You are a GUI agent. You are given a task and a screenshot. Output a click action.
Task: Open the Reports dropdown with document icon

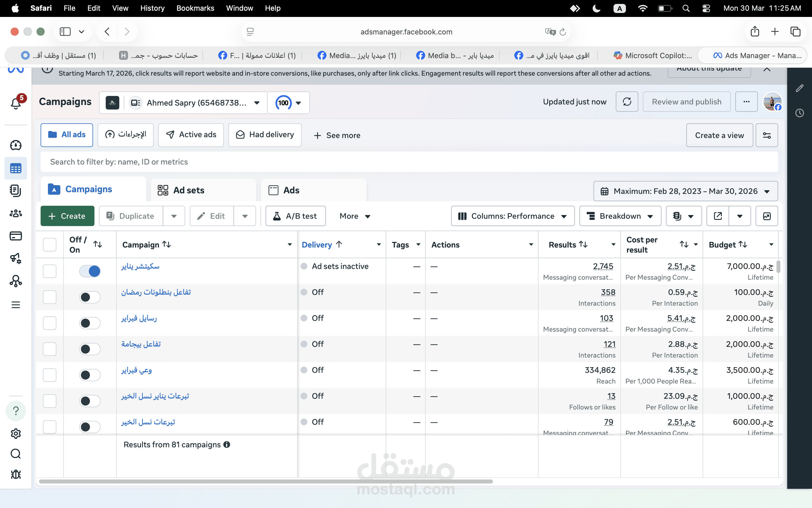683,216
